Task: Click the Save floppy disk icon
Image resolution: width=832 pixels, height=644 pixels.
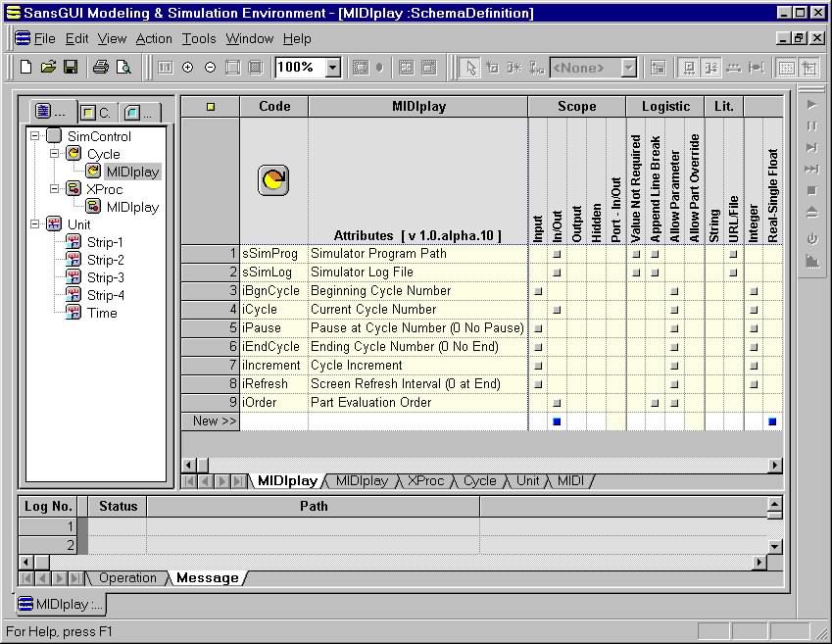Action: (x=71, y=68)
